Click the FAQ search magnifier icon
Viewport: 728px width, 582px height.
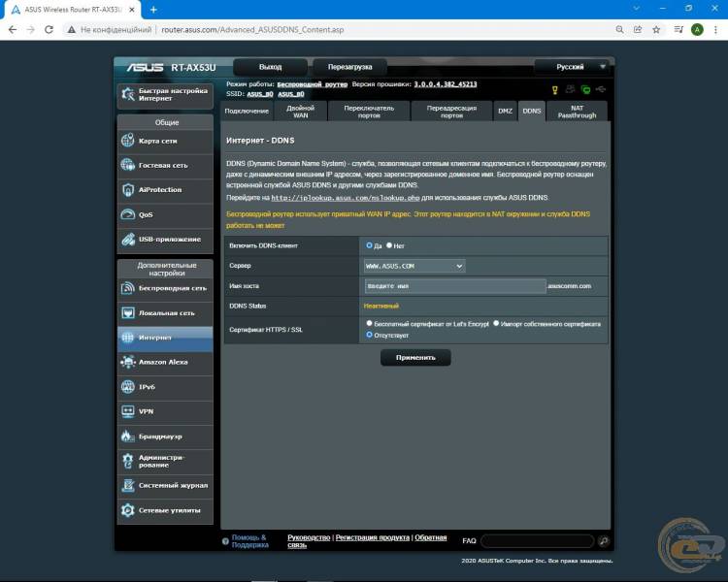click(604, 540)
